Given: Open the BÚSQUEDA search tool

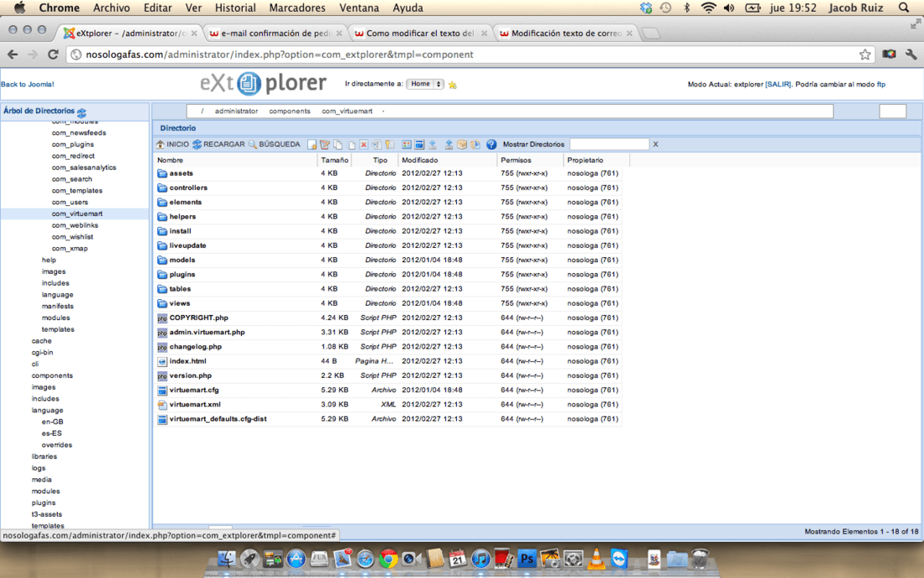Looking at the screenshot, I should click(274, 144).
